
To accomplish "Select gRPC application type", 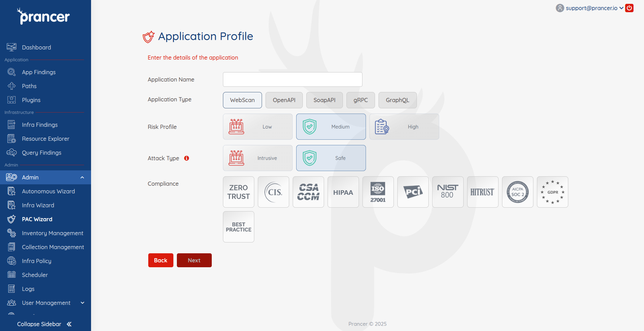I will [x=361, y=100].
